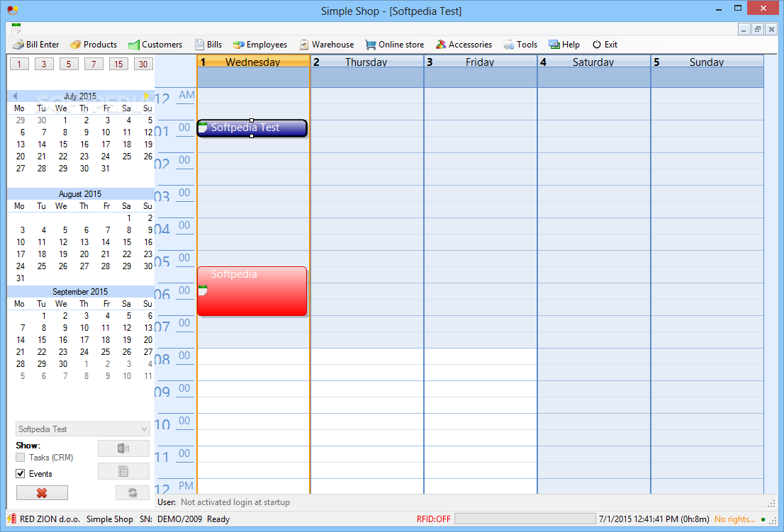Click the SN: DEMO/2009 status text
The height and width of the screenshot is (532, 784).
pyautogui.click(x=171, y=519)
